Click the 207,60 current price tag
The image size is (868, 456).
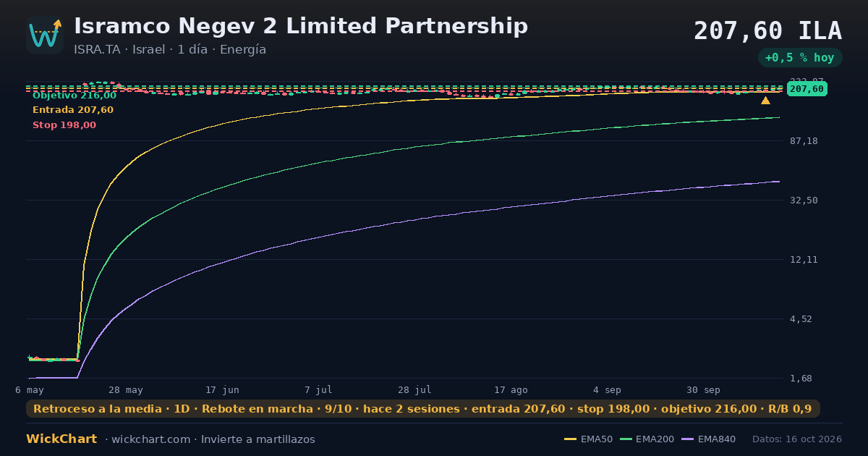[807, 89]
